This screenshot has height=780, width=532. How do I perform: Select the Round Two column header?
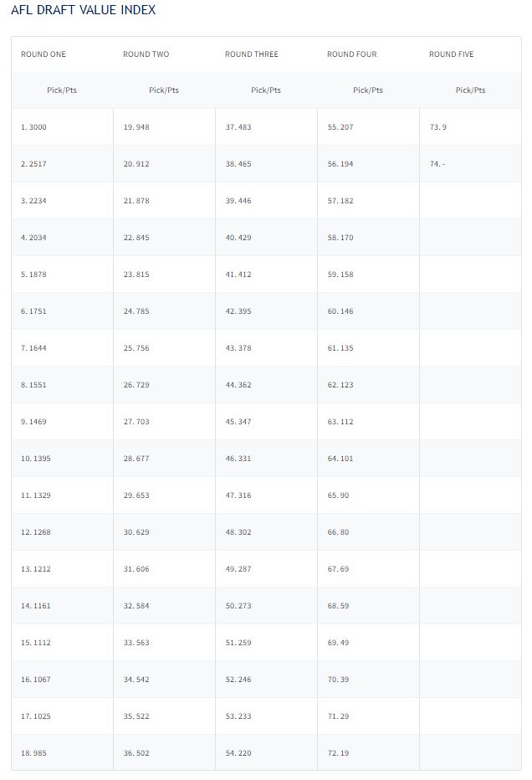pos(146,54)
